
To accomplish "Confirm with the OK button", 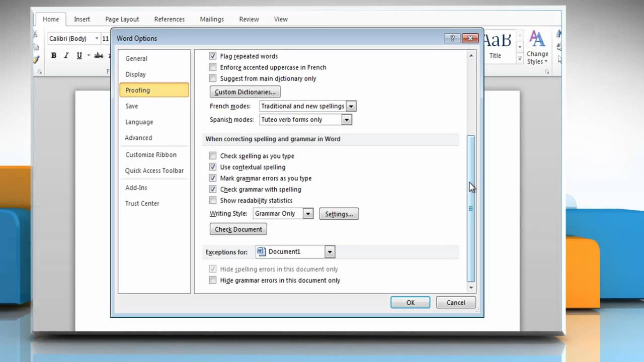I will pos(411,303).
